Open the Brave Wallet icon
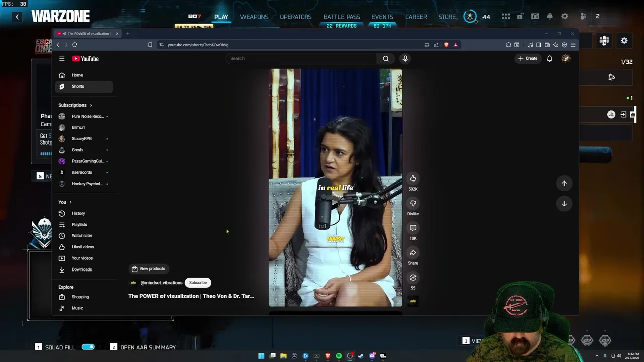Image resolution: width=644 pixels, height=362 pixels. 547,45
